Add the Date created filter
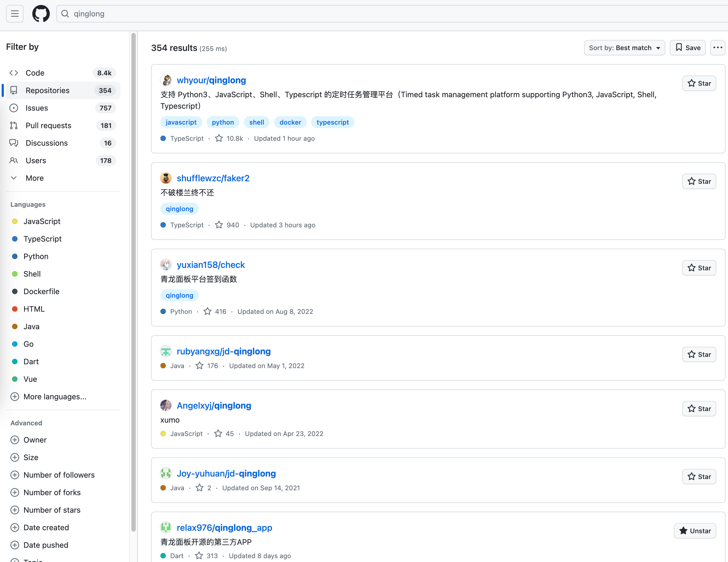728x562 pixels. (40, 527)
